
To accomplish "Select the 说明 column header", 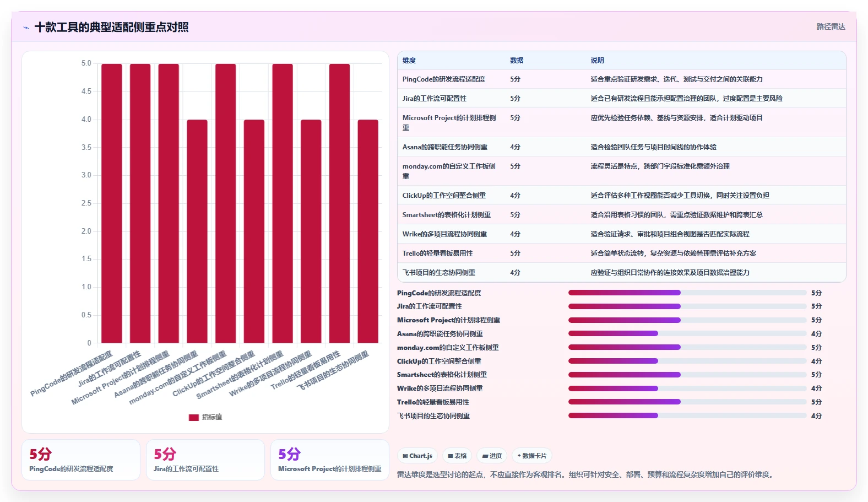I will click(x=598, y=61).
